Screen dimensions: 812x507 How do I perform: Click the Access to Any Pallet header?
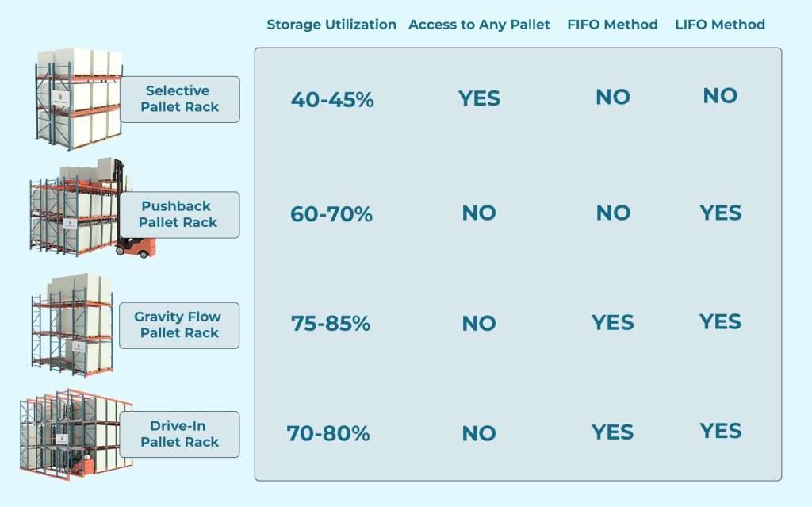tap(479, 25)
